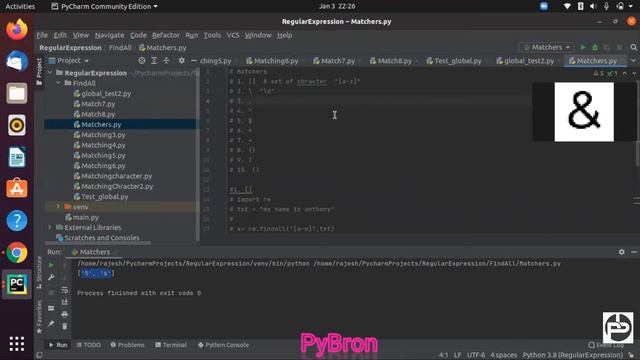640x360 pixels.
Task: Toggle the Favorites tool window stripe button
Action: click(39, 317)
